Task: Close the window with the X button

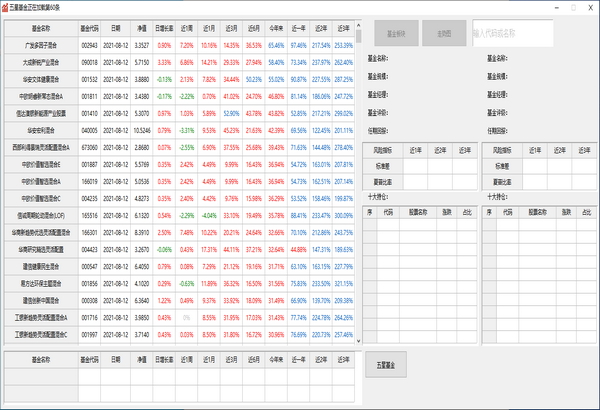Action: click(x=589, y=6)
